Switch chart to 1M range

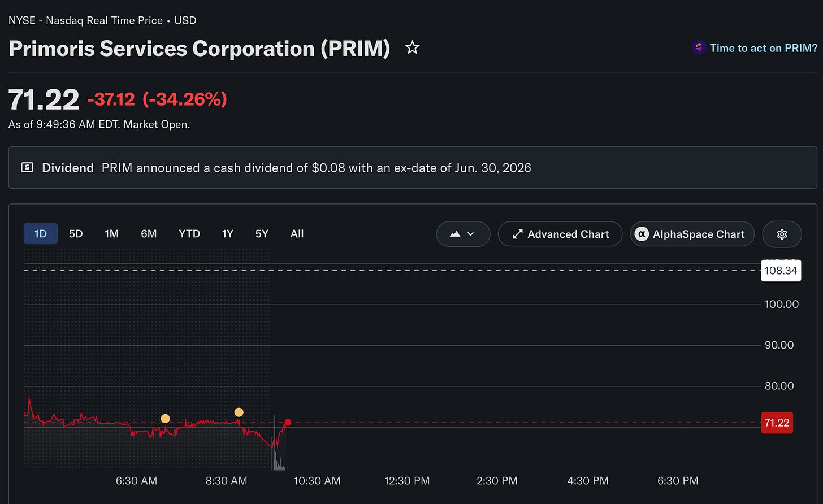(111, 234)
